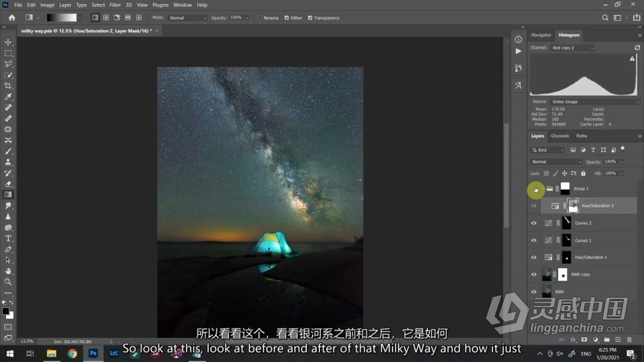Select the Lasso tool
The width and height of the screenshot is (644, 362).
pos(8,64)
